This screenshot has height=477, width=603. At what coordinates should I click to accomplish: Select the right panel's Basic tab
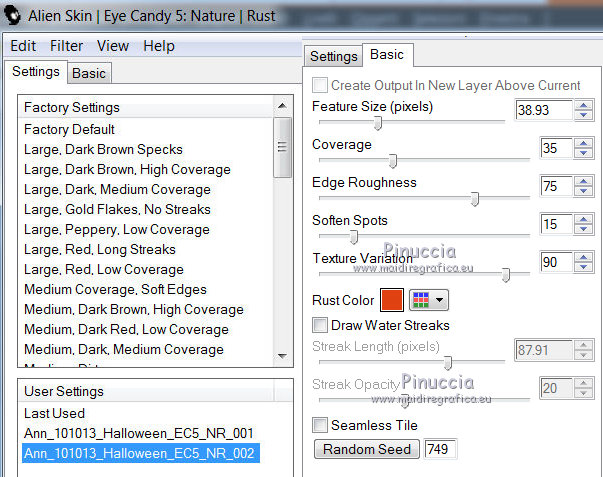coord(387,55)
